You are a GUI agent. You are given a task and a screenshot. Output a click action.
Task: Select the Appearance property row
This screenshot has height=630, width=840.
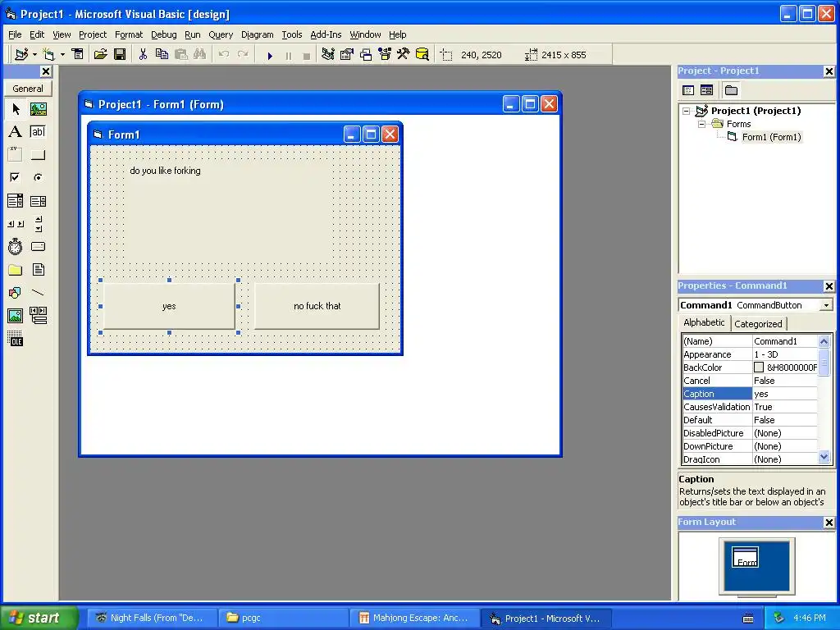pyautogui.click(x=750, y=354)
